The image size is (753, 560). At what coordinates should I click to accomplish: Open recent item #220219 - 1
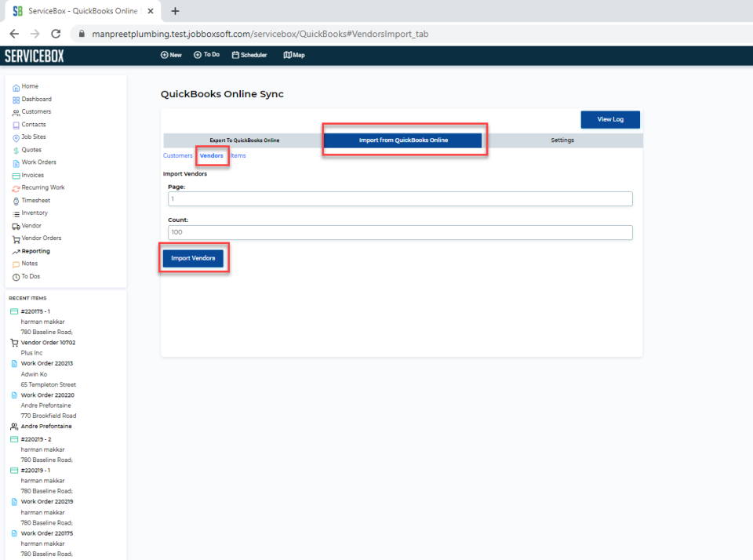[x=35, y=471]
